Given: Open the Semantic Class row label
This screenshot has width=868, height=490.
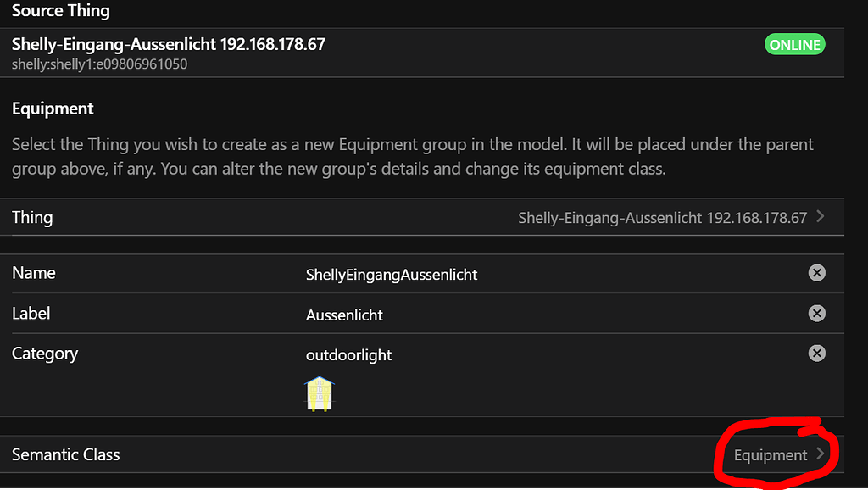Looking at the screenshot, I should point(66,455).
